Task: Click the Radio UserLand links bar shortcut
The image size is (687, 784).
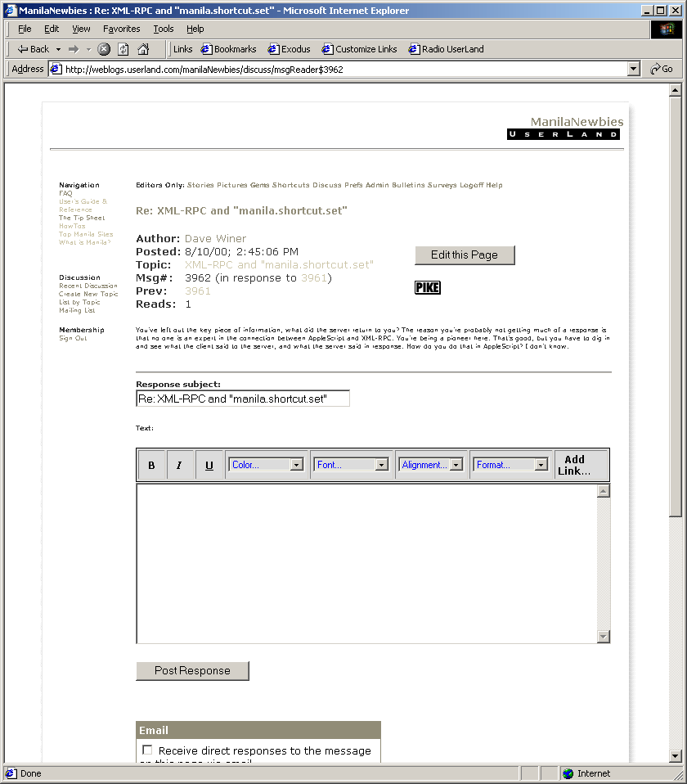Action: tap(447, 49)
